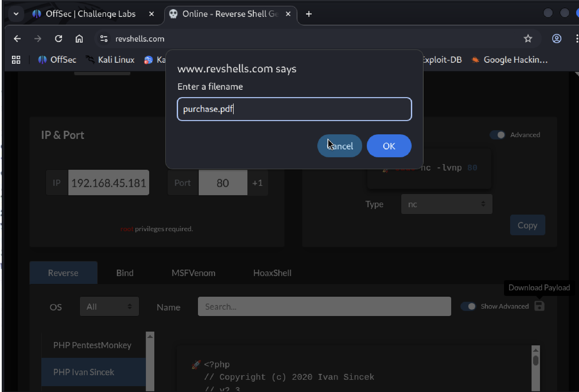Toggle the Show Advanced switch
The height and width of the screenshot is (392, 579).
[468, 306]
